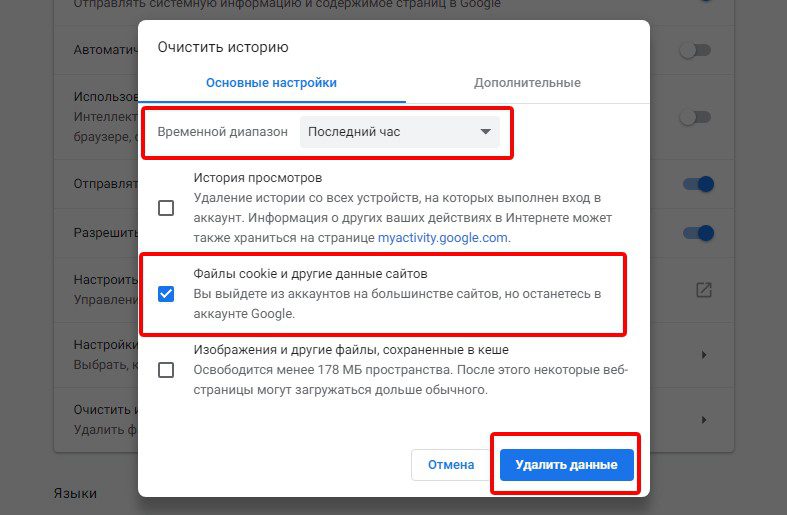Click the external link icon in settings row

(704, 290)
